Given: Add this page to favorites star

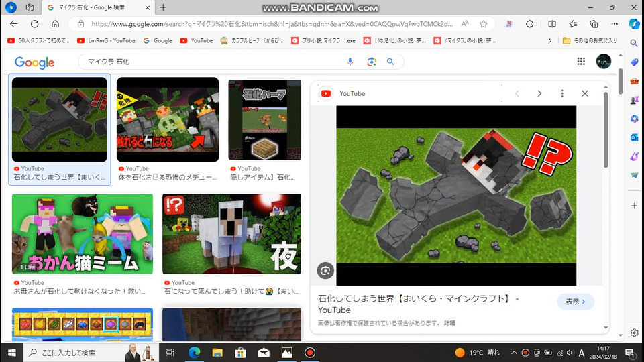Looking at the screenshot, I should (x=484, y=24).
